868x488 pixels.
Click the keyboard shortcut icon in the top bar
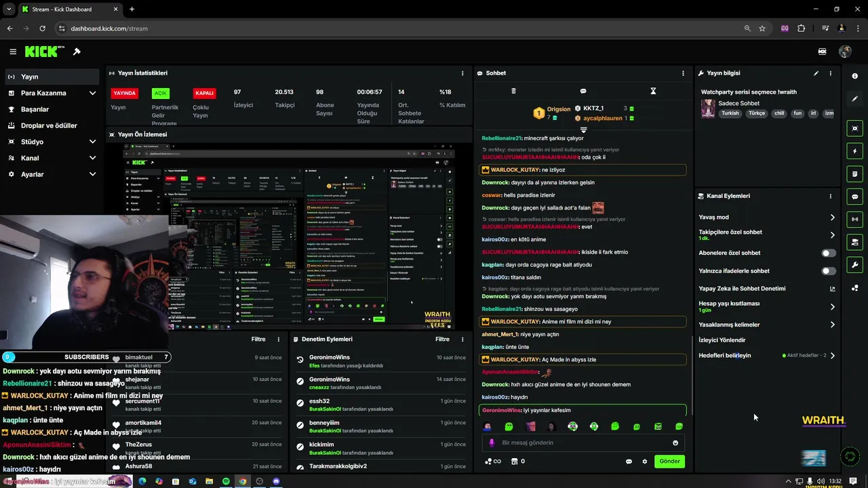(x=822, y=52)
